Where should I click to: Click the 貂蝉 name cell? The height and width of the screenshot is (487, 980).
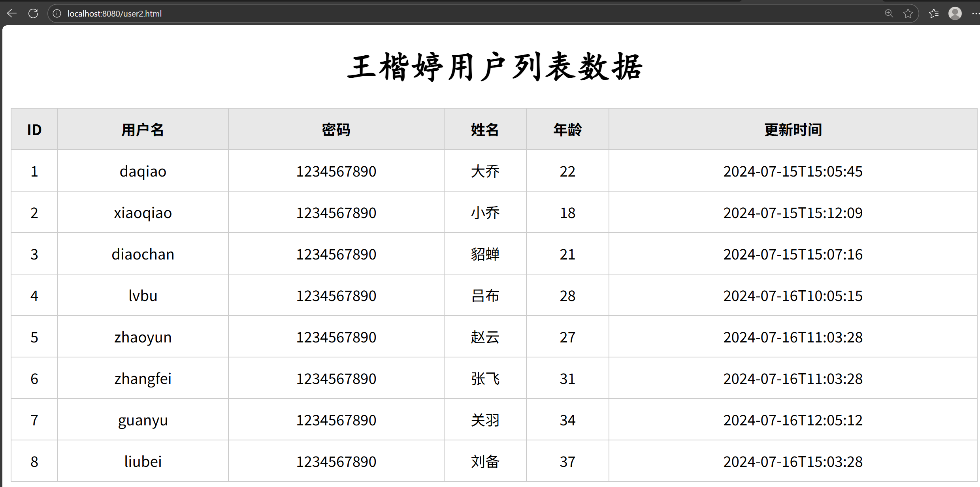[x=485, y=254]
